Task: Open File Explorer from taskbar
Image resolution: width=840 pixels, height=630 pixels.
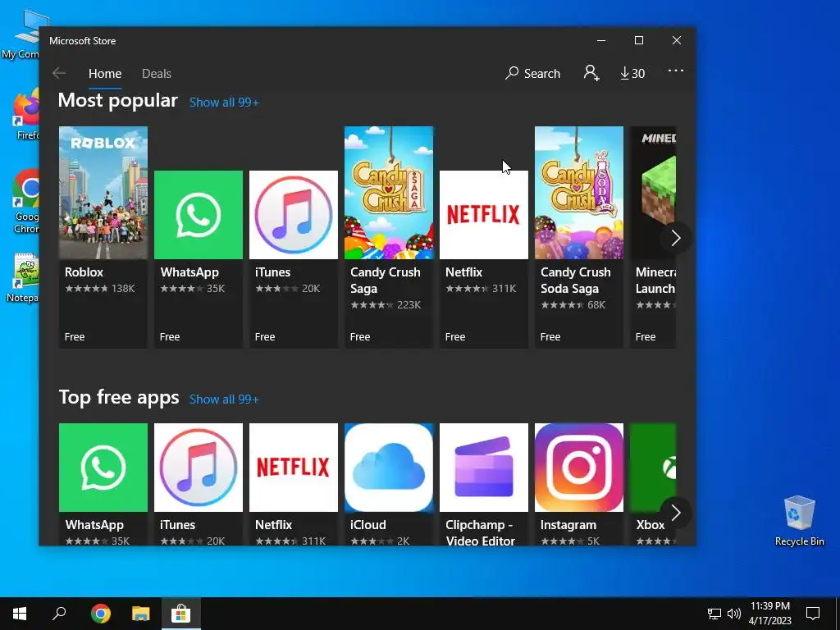Action: point(140,614)
